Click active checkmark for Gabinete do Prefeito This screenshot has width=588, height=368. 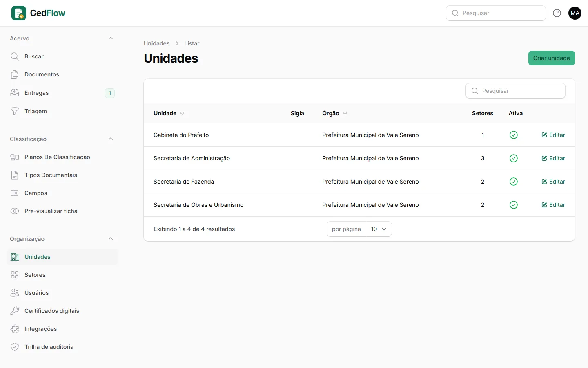[x=514, y=135]
